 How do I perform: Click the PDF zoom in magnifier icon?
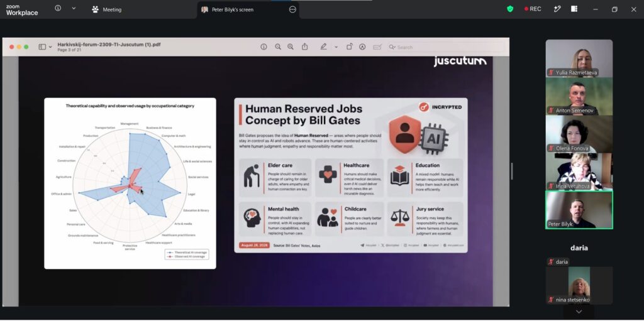pyautogui.click(x=291, y=46)
